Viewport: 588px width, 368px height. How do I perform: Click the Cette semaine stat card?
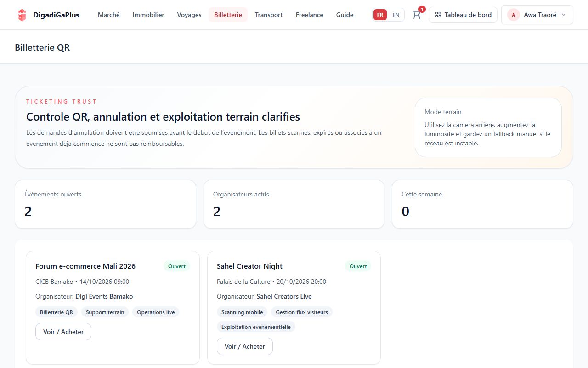point(482,204)
